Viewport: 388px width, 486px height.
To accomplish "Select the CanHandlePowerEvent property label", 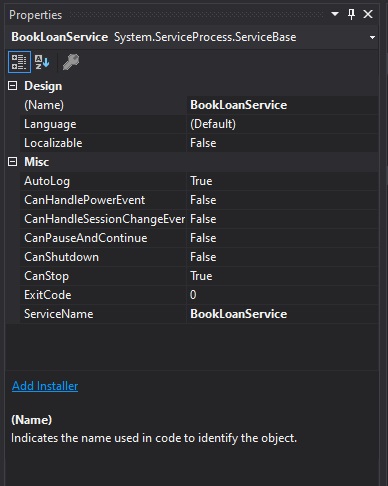I will click(x=84, y=200).
